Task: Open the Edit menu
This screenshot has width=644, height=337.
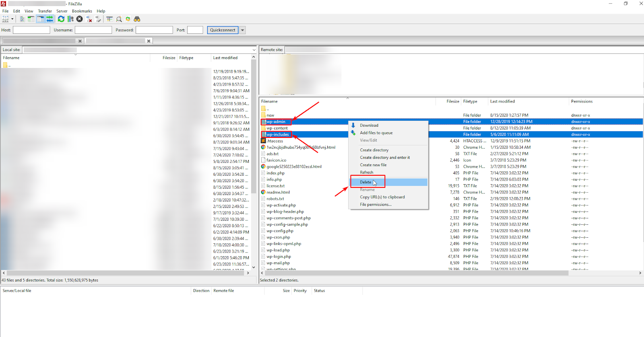Action: (x=17, y=11)
